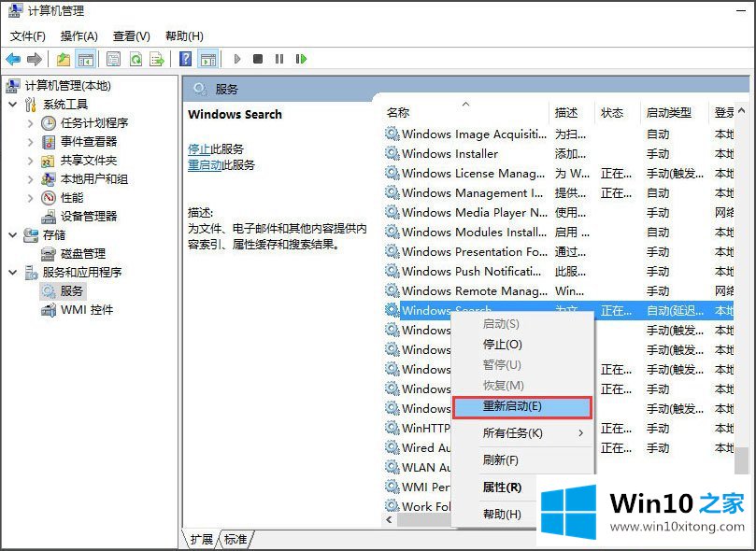Viewport: 756px width, 551px height.
Task: Collapse the 系统工具 tree node
Action: [13, 104]
